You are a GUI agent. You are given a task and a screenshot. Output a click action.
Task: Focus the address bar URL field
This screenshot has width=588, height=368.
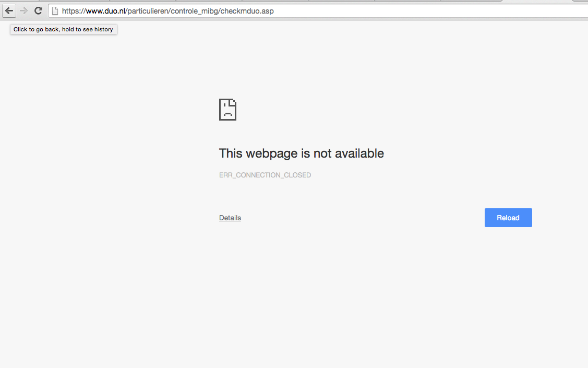318,11
